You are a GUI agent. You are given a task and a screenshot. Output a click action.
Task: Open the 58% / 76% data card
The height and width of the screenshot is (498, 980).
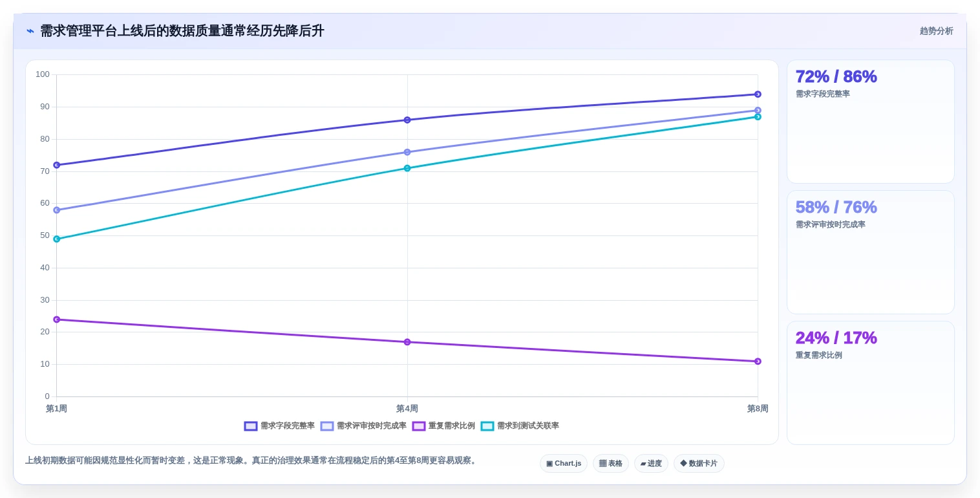pos(870,252)
